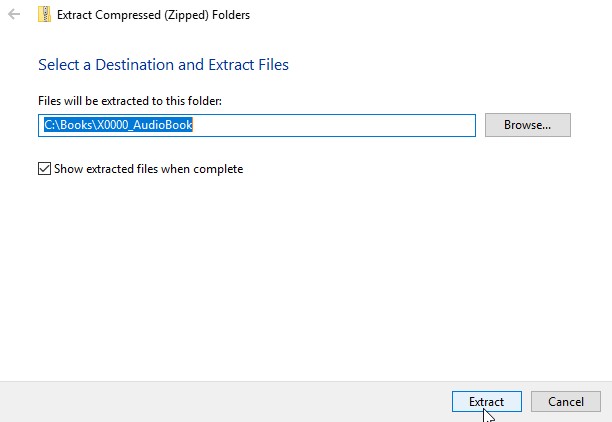The image size is (612, 422).
Task: Click the "Files will be extracted to this folder" label
Action: click(x=129, y=101)
